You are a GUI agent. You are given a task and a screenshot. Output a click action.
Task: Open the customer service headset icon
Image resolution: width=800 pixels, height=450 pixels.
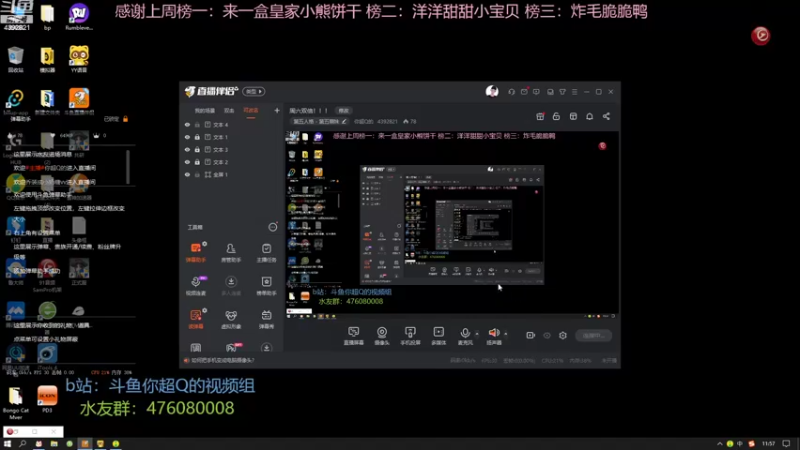511,92
